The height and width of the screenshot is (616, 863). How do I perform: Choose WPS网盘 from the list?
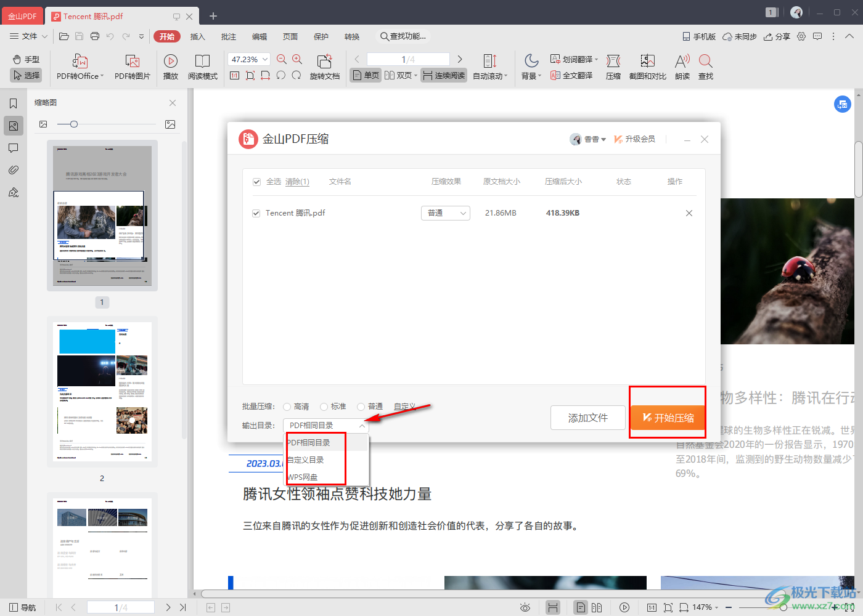pyautogui.click(x=326, y=477)
